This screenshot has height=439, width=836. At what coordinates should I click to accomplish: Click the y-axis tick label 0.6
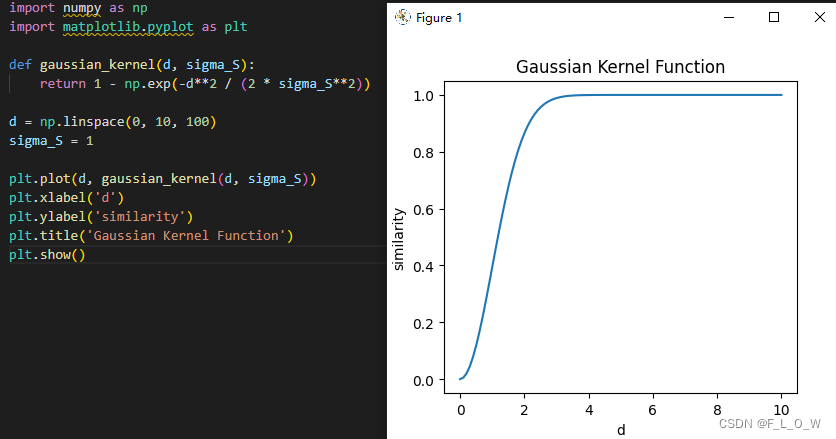point(423,210)
